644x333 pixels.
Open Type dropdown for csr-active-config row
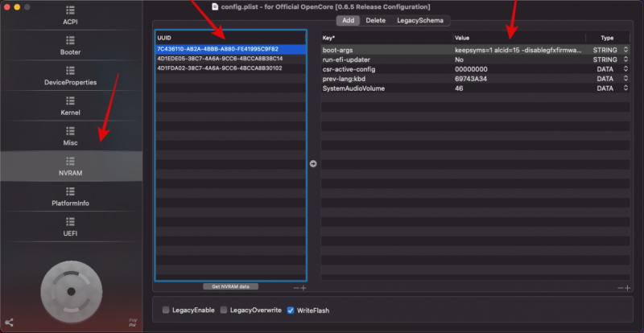click(625, 69)
